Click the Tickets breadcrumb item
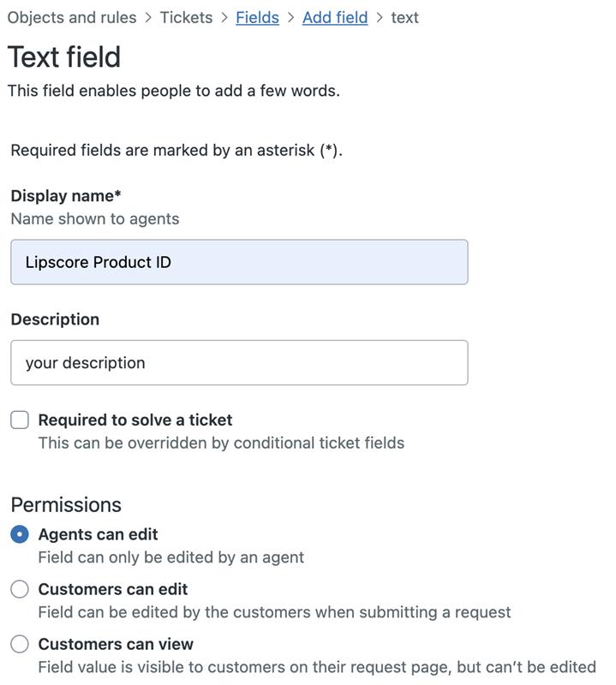 [x=186, y=17]
